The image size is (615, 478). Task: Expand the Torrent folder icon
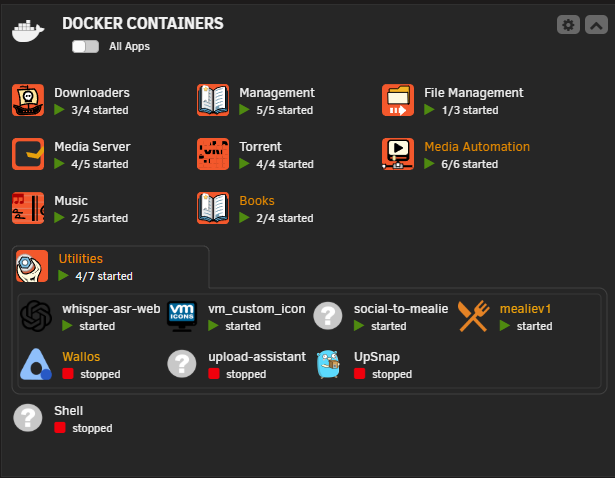coord(213,154)
